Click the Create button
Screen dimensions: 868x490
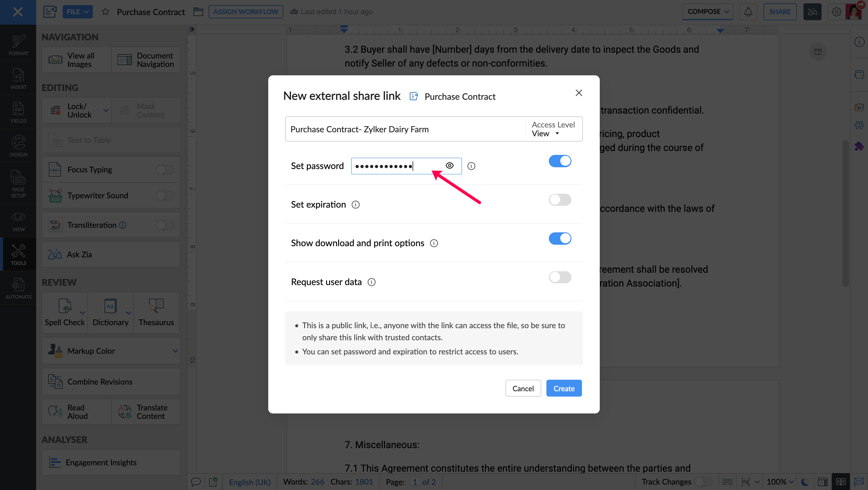(564, 388)
